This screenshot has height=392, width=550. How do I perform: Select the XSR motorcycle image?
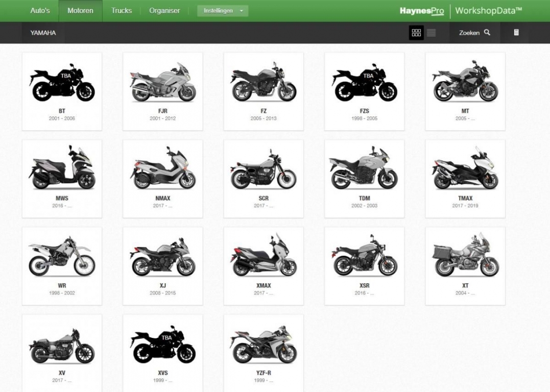365,256
